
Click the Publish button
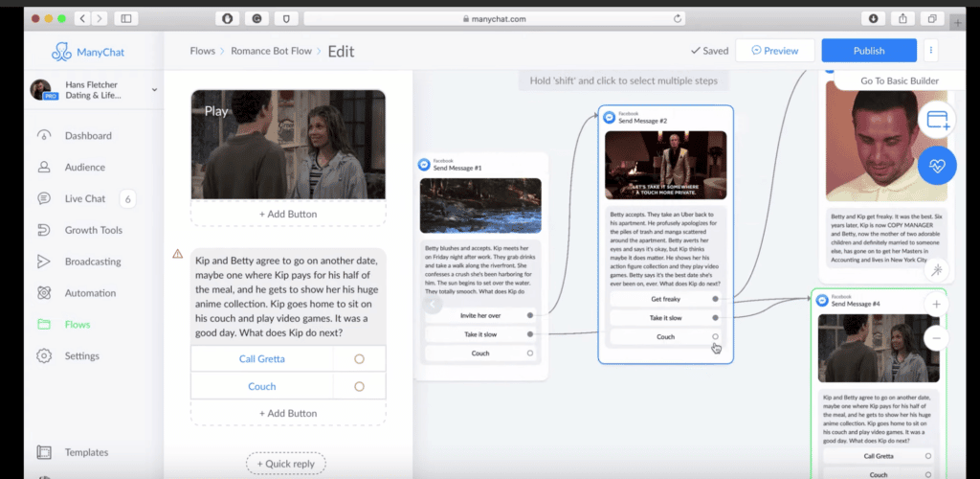869,51
